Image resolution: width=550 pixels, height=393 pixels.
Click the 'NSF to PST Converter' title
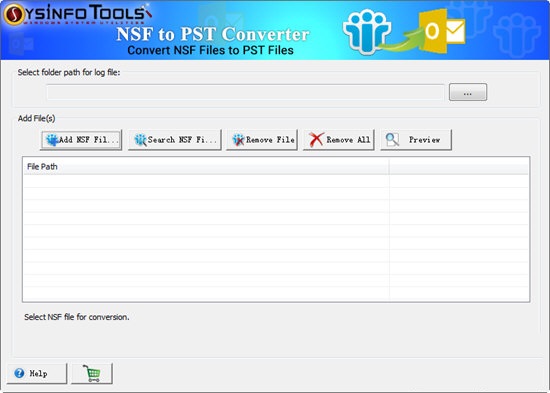(213, 34)
